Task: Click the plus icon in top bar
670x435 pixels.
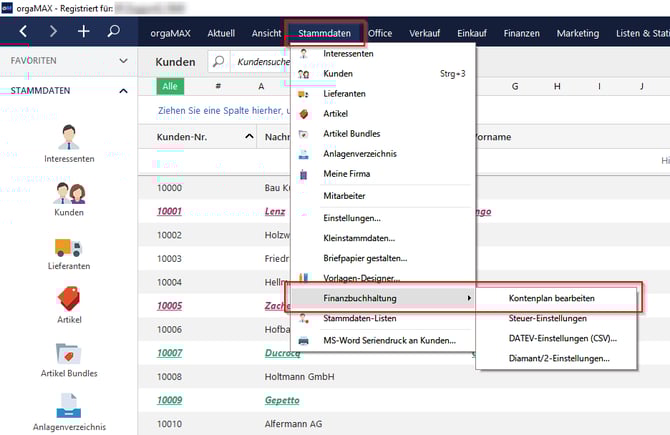Action: pyautogui.click(x=84, y=32)
